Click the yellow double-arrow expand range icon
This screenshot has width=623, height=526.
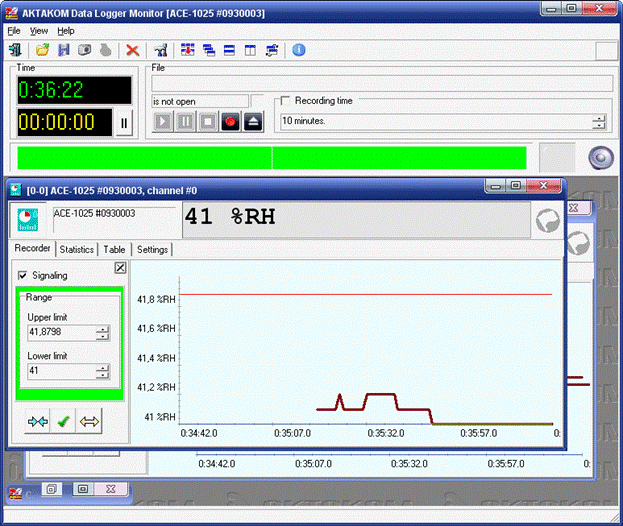pos(90,422)
